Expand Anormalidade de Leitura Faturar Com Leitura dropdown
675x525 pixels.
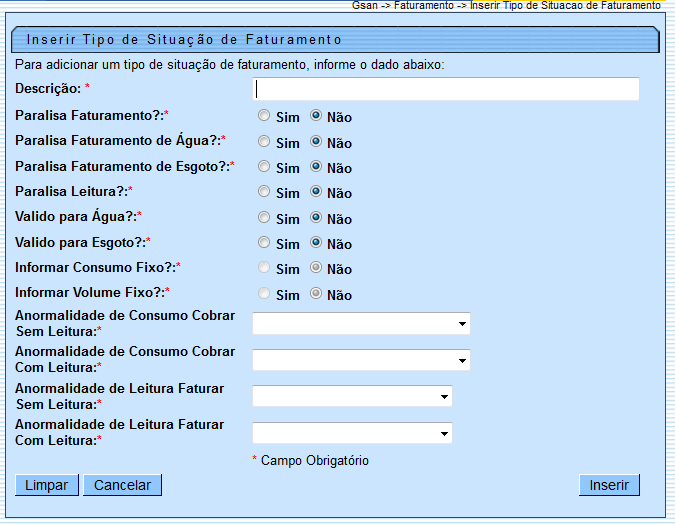pos(352,433)
